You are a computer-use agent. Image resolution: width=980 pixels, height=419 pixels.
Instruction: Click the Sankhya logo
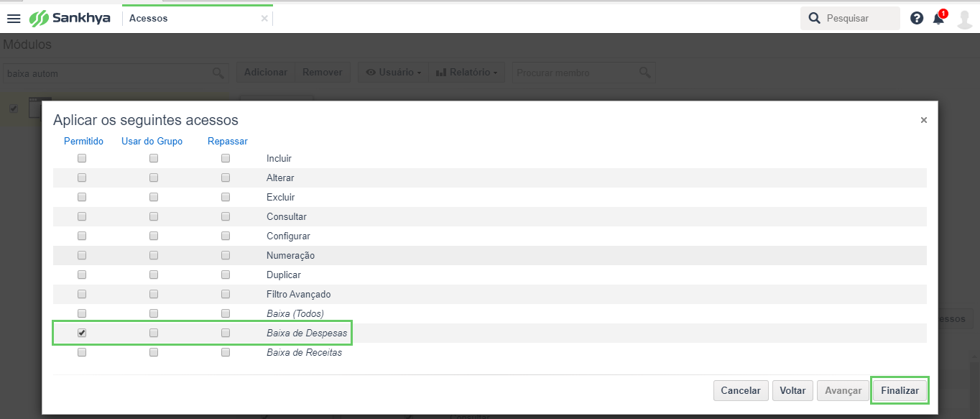click(70, 18)
